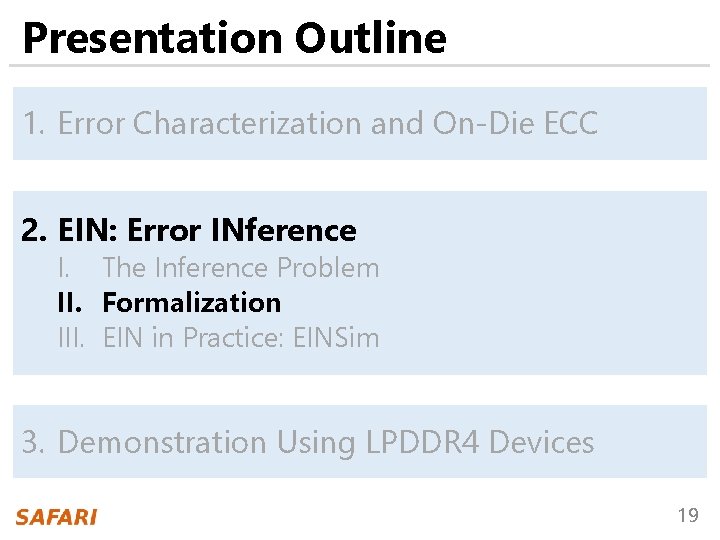Click the word "LPDDR4"

(417, 442)
